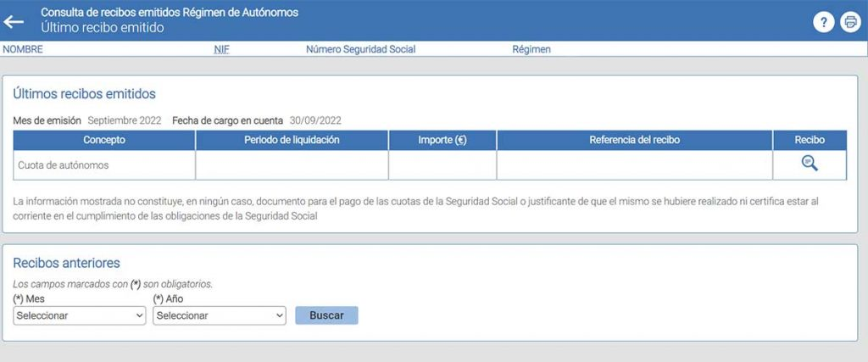Screen dimensions: 868x362
Task: Click the NIF link
Action: 222,49
